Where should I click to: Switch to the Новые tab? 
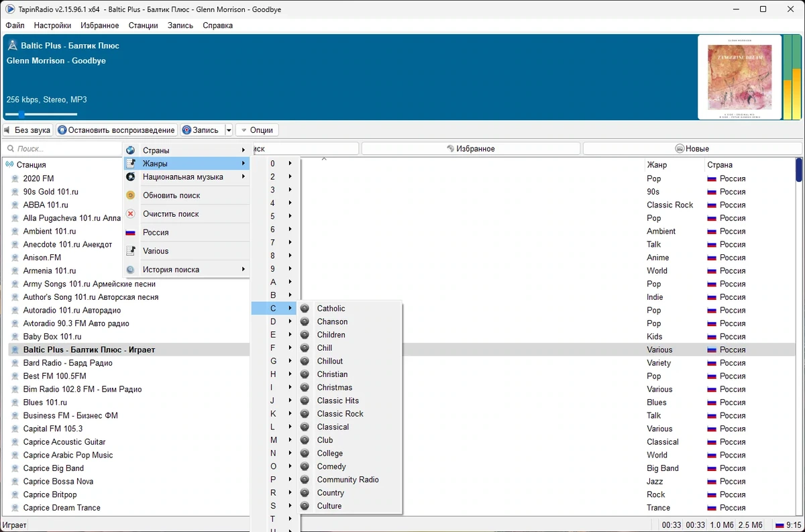click(692, 149)
